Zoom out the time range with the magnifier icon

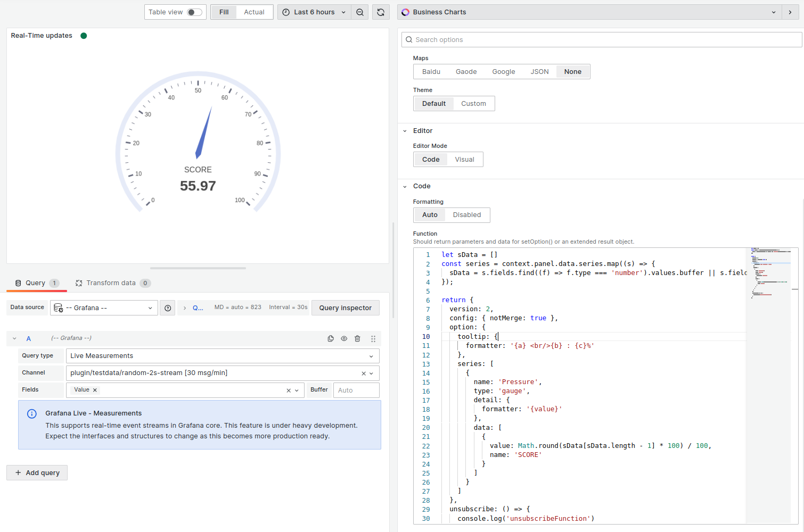pos(360,12)
